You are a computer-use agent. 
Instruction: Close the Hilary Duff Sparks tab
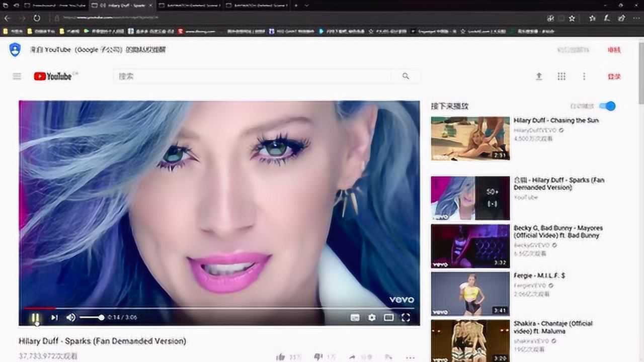tap(151, 5)
